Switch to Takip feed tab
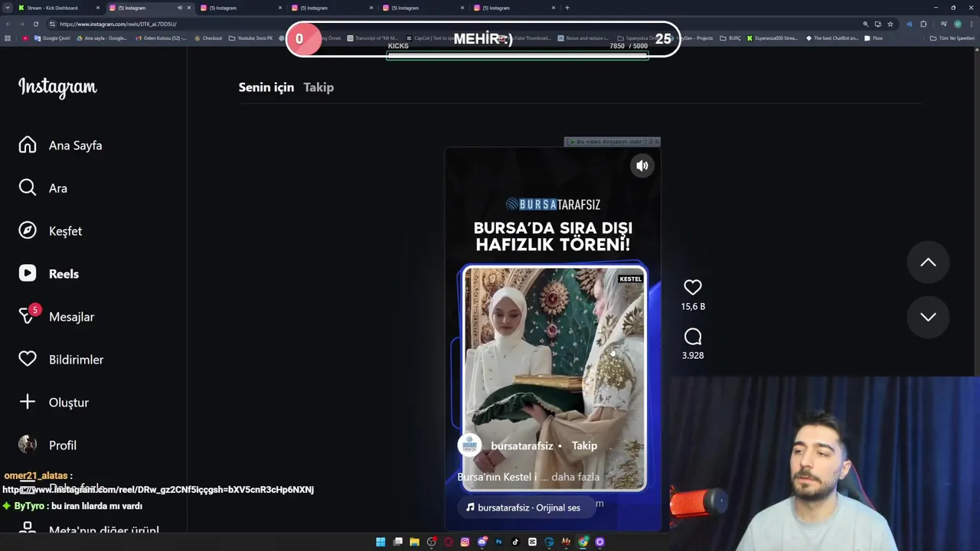 click(x=318, y=87)
